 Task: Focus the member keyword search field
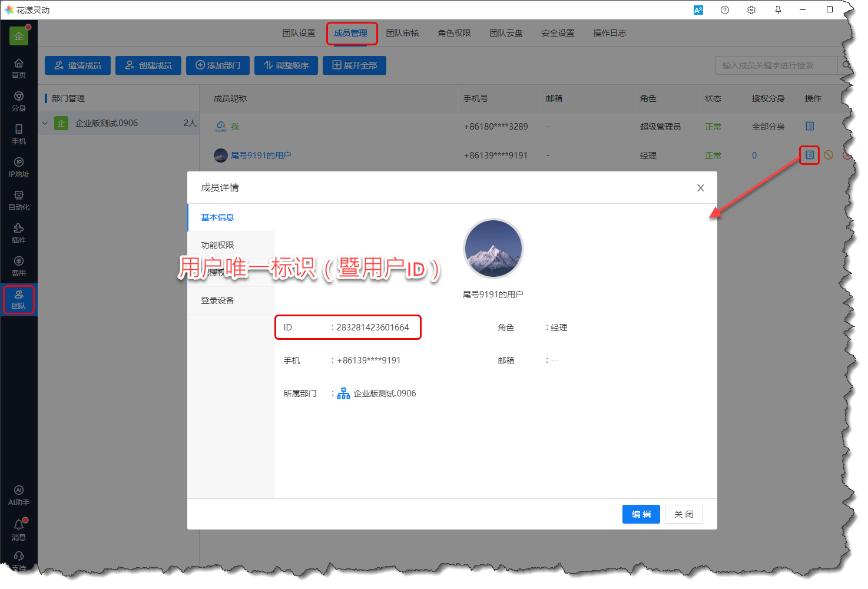pos(776,65)
